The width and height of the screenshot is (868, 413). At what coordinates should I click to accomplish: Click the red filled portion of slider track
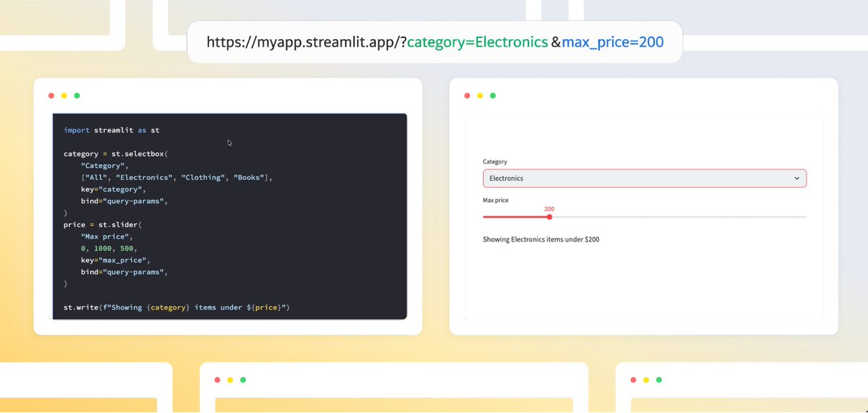[x=515, y=217]
